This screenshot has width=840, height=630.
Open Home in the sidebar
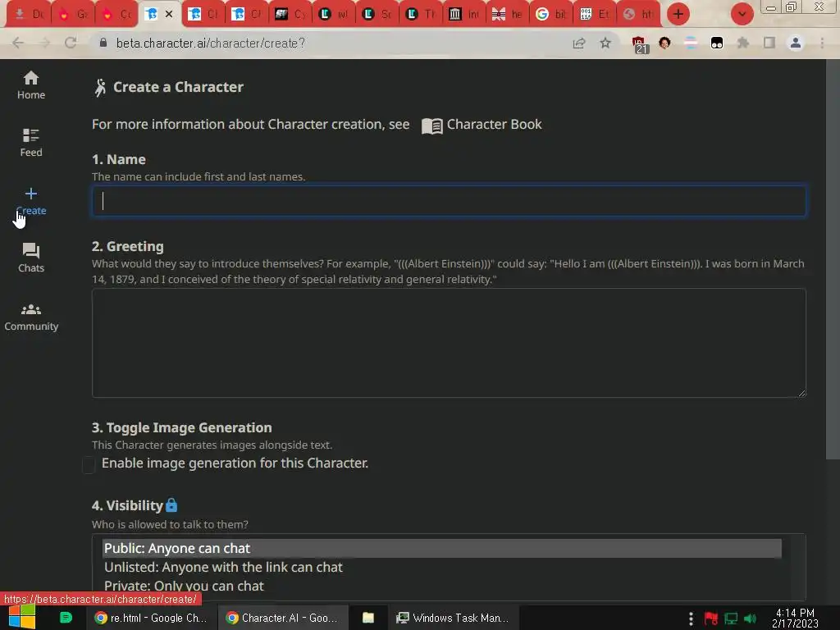click(31, 85)
